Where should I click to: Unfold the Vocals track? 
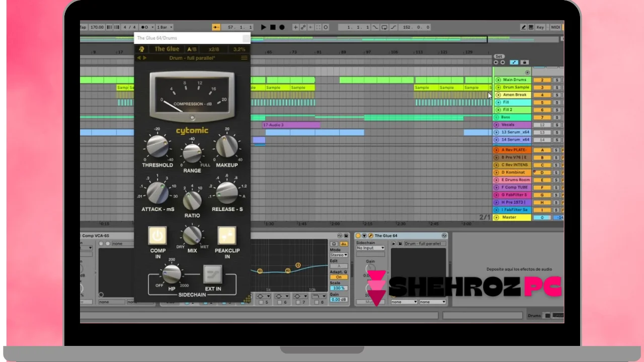(497, 125)
